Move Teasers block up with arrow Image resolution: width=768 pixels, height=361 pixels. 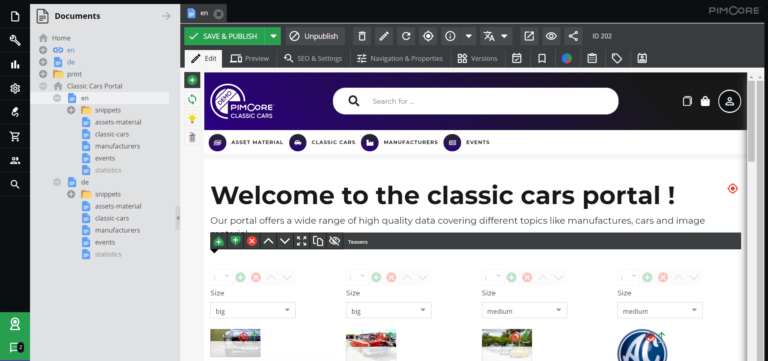[x=268, y=241]
